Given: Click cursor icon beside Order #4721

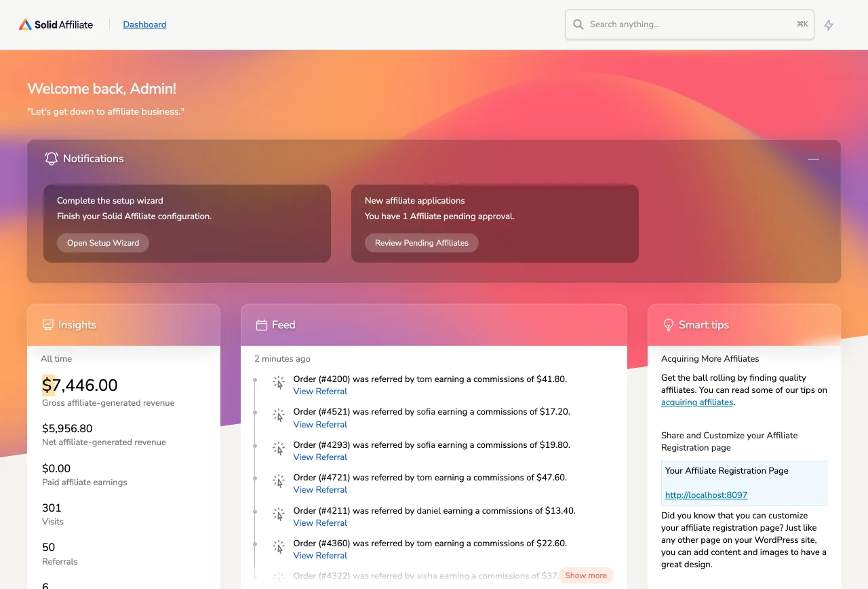Looking at the screenshot, I should pos(279,481).
